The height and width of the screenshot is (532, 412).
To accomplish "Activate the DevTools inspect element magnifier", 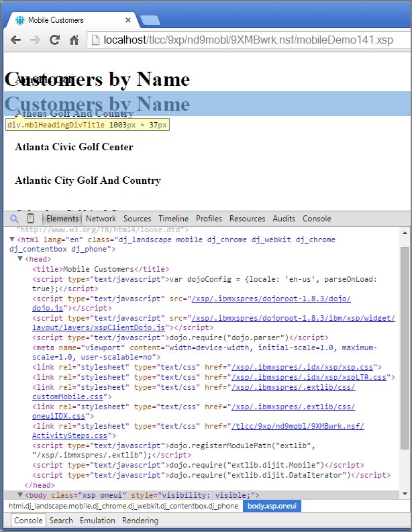I will click(14, 219).
